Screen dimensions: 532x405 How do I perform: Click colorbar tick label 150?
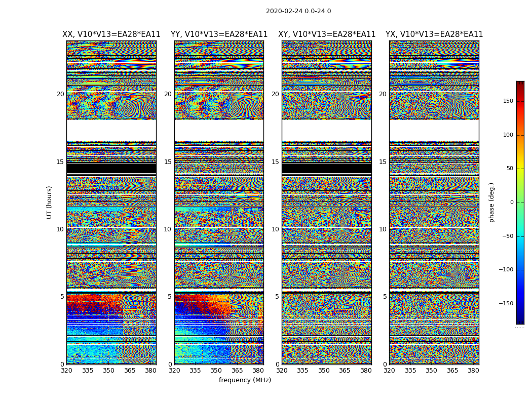pyautogui.click(x=508, y=101)
